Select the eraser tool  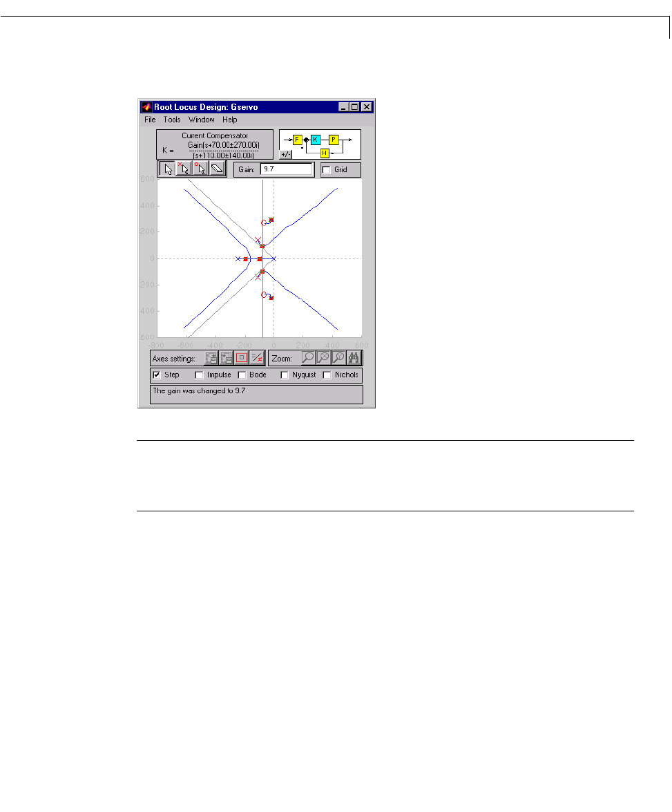click(217, 169)
